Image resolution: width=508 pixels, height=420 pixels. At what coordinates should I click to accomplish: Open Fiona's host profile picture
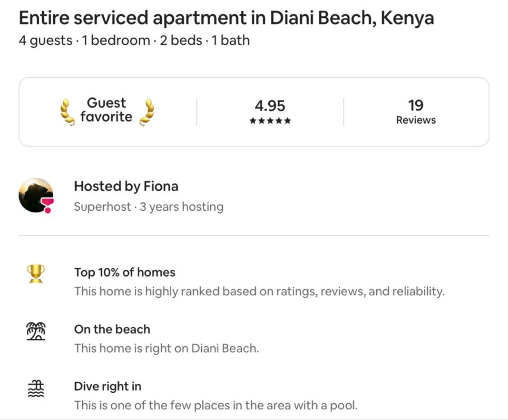click(x=35, y=196)
